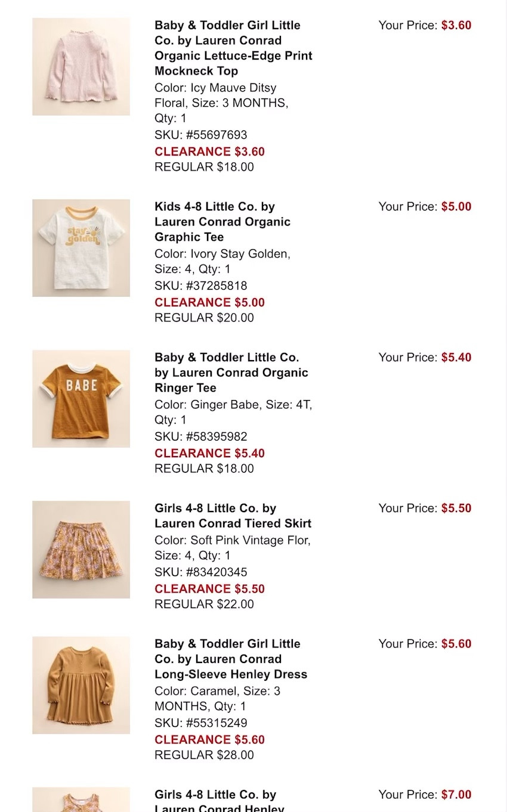This screenshot has height=812, width=507.
Task: Click the Kids 4-8 Organic Graphic Tee title
Action: [x=222, y=222]
